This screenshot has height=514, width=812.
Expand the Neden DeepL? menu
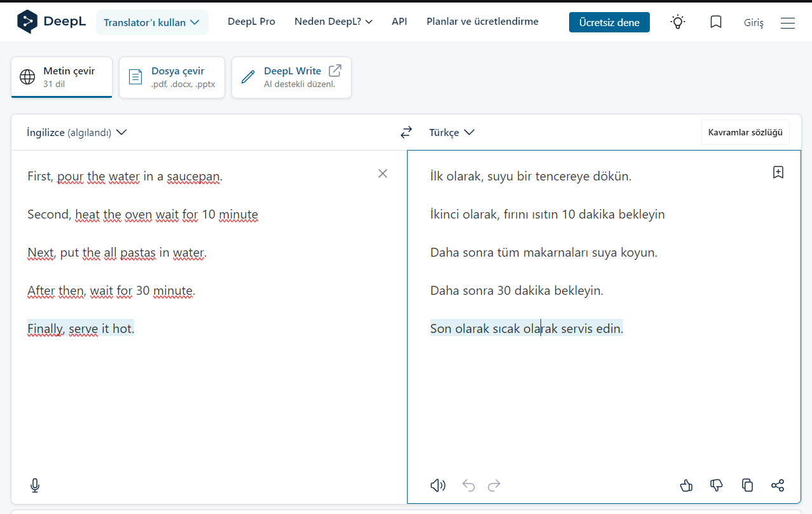coord(333,22)
